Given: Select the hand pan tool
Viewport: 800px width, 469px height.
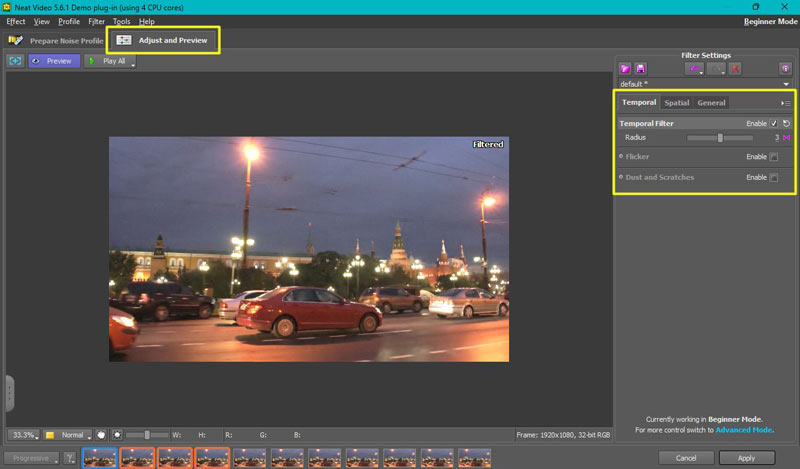Looking at the screenshot, I should pos(102,435).
